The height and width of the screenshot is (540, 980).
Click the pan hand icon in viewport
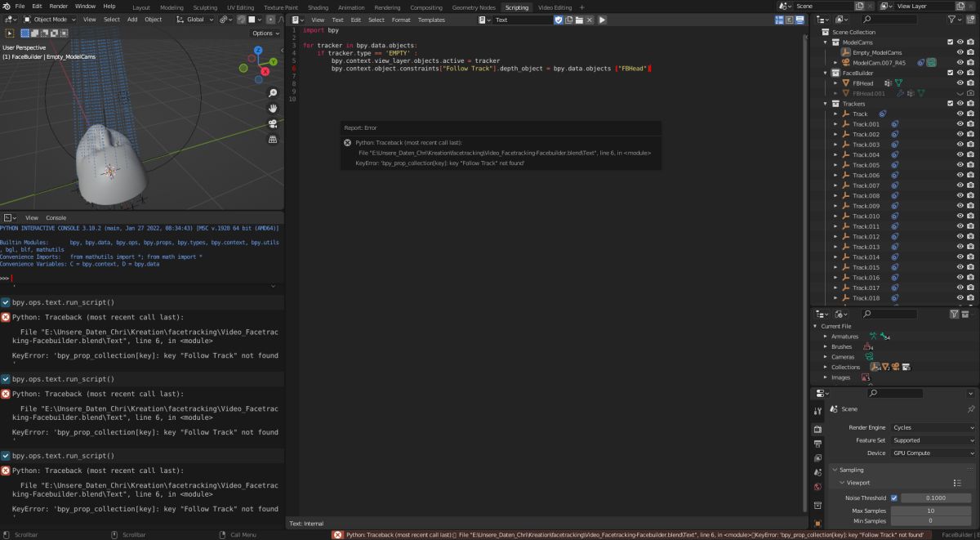[x=273, y=108]
